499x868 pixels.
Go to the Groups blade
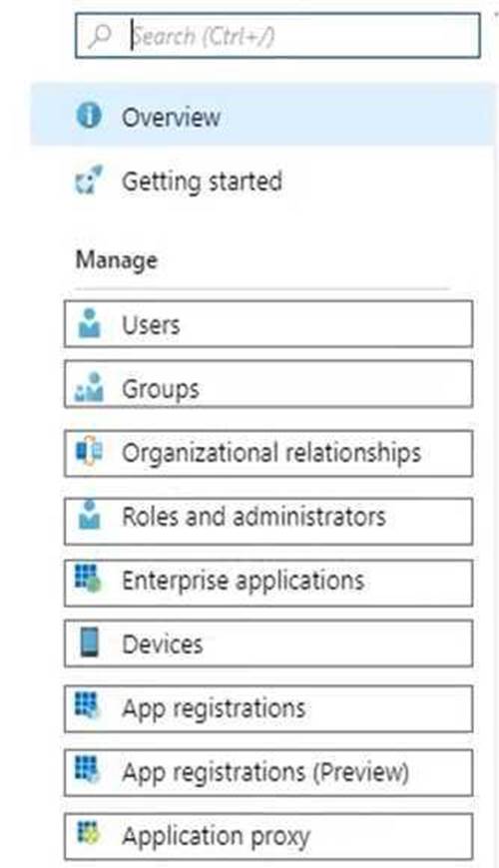click(268, 385)
